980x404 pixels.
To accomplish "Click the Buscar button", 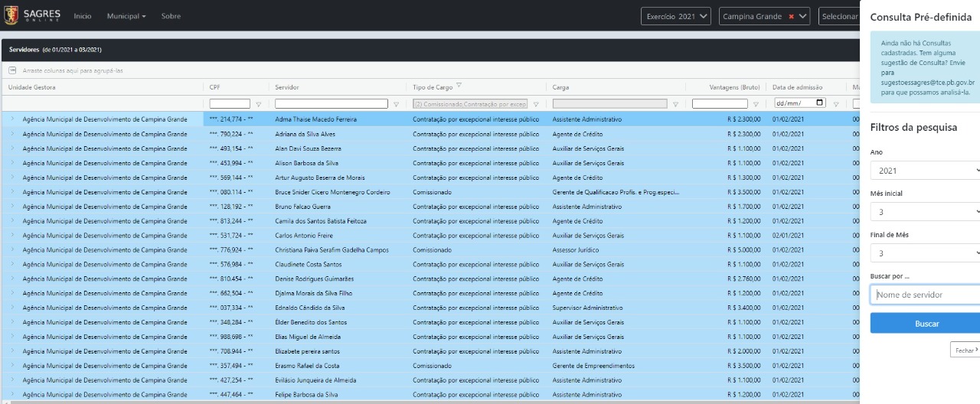I will (926, 324).
